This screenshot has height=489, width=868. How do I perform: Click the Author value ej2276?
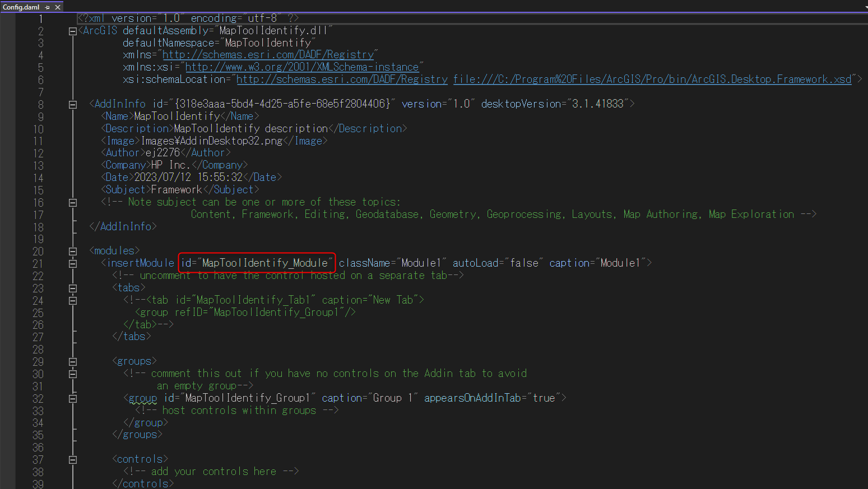(x=163, y=153)
